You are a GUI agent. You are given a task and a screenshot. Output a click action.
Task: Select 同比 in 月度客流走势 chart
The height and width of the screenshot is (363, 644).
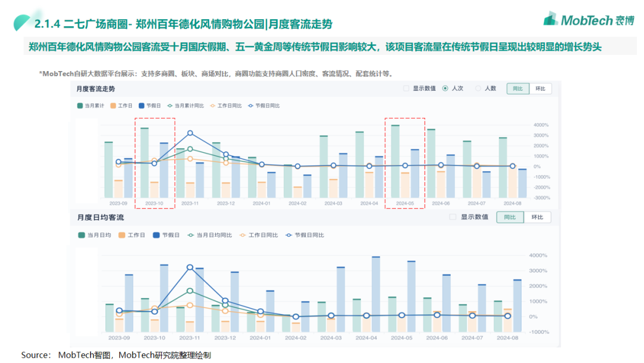(518, 88)
